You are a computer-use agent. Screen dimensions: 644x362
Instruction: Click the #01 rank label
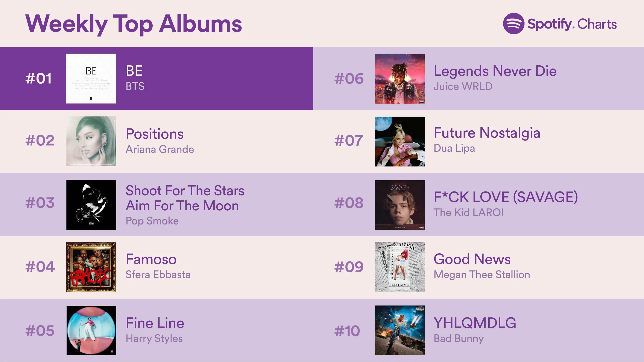tap(38, 78)
